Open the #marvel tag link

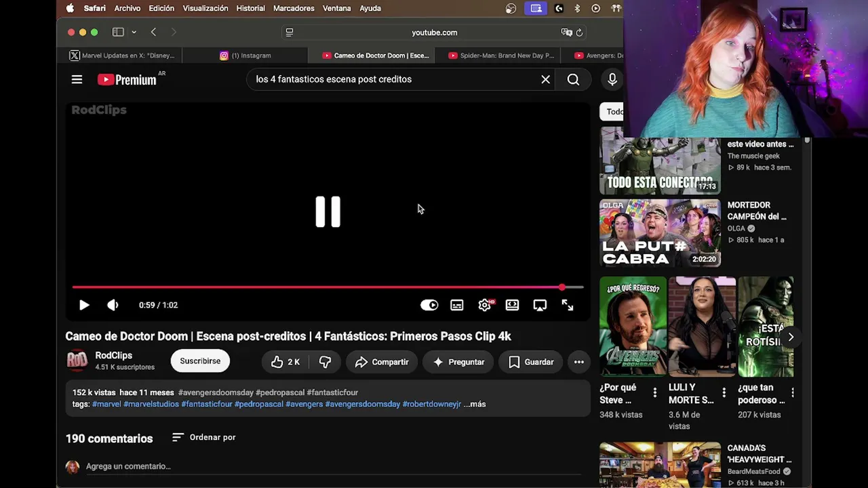tap(106, 404)
